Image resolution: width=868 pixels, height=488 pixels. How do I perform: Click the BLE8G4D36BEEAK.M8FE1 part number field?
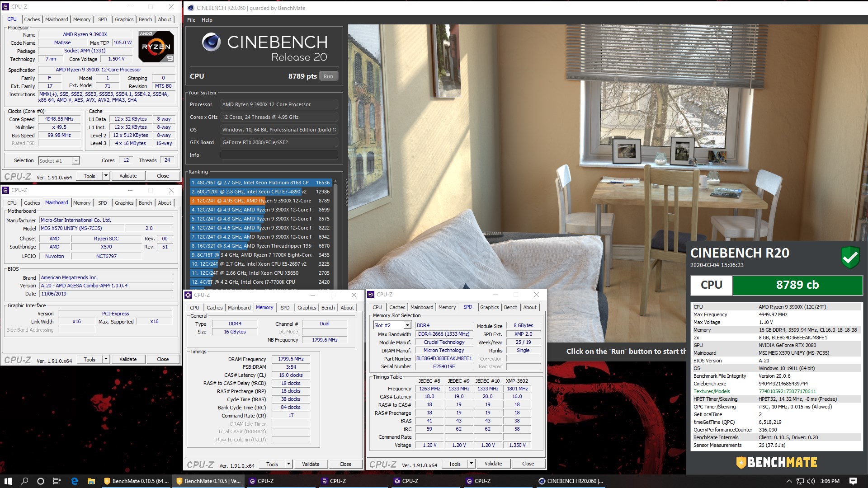click(443, 358)
